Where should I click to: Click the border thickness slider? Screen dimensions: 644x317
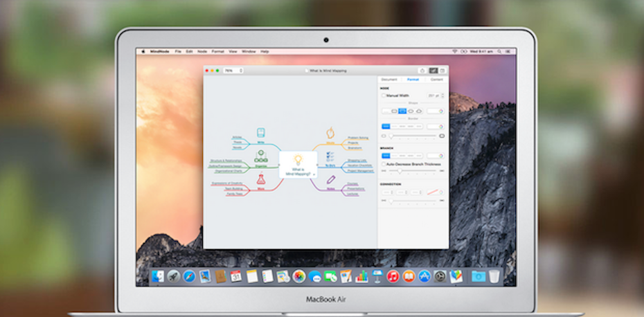click(x=413, y=136)
